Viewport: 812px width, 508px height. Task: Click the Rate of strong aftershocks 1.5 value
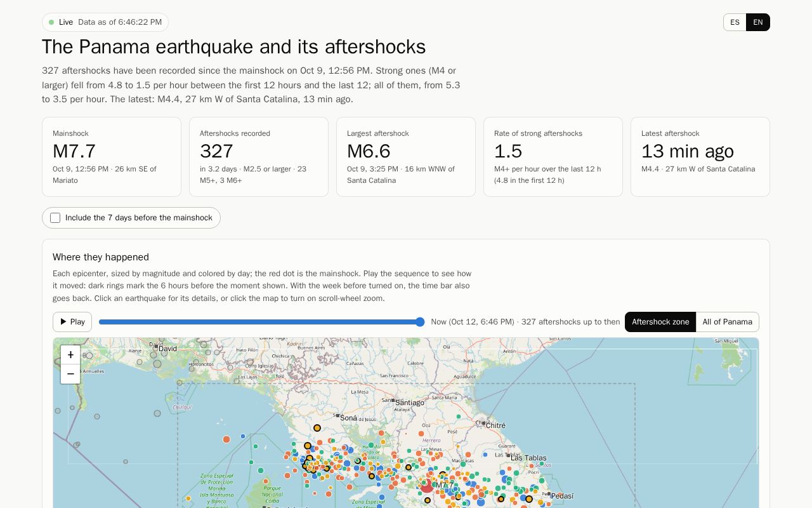tap(508, 151)
